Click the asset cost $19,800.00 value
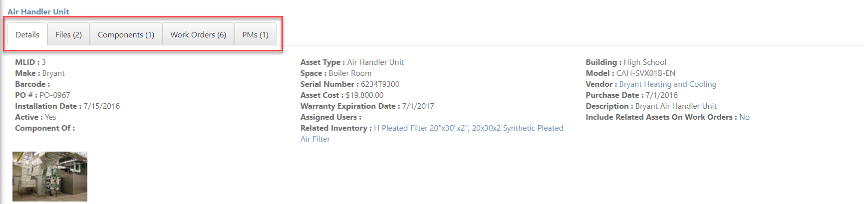Viewport: 868px width, 204px height. click(365, 95)
